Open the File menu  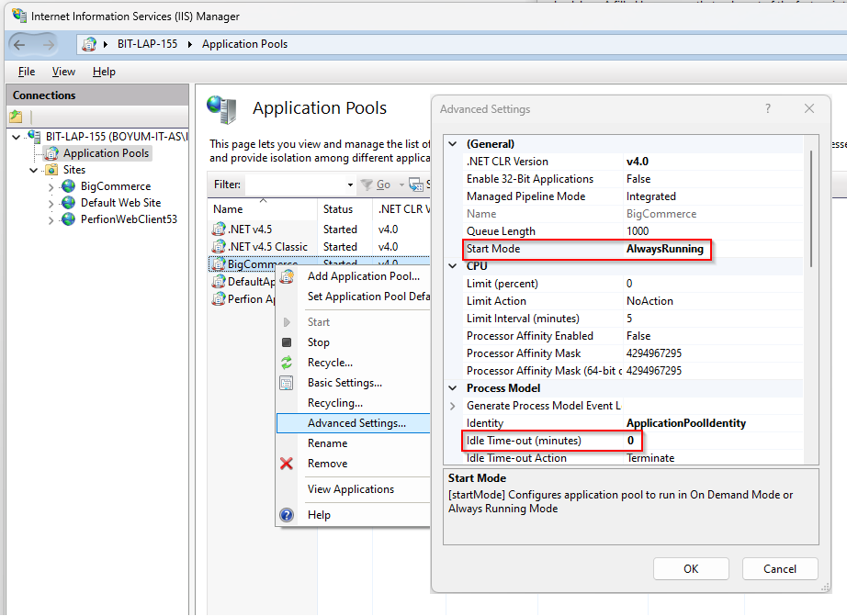click(27, 72)
